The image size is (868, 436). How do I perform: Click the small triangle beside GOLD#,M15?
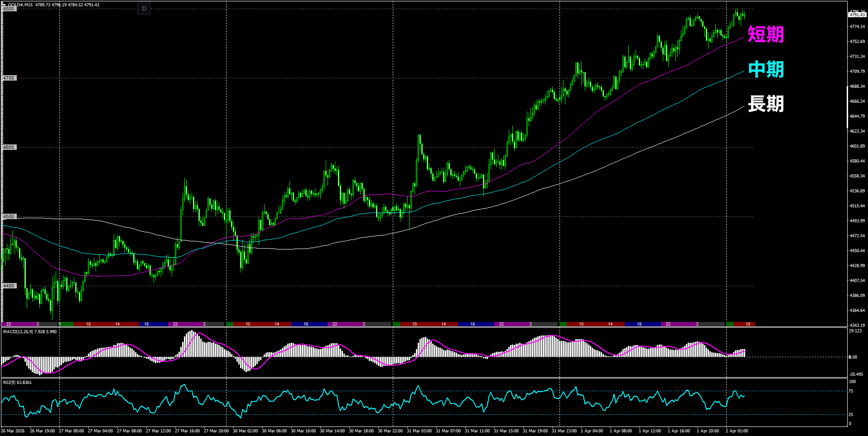tap(4, 5)
